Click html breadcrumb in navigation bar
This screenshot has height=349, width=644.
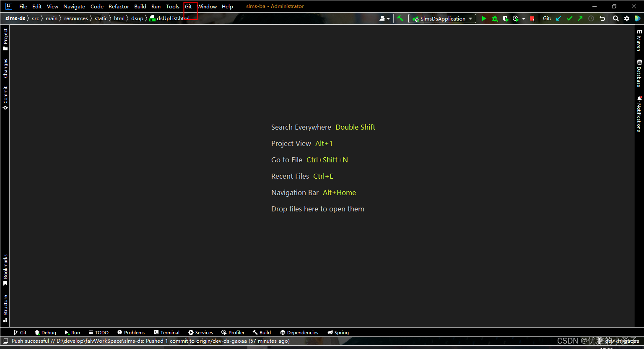point(119,18)
